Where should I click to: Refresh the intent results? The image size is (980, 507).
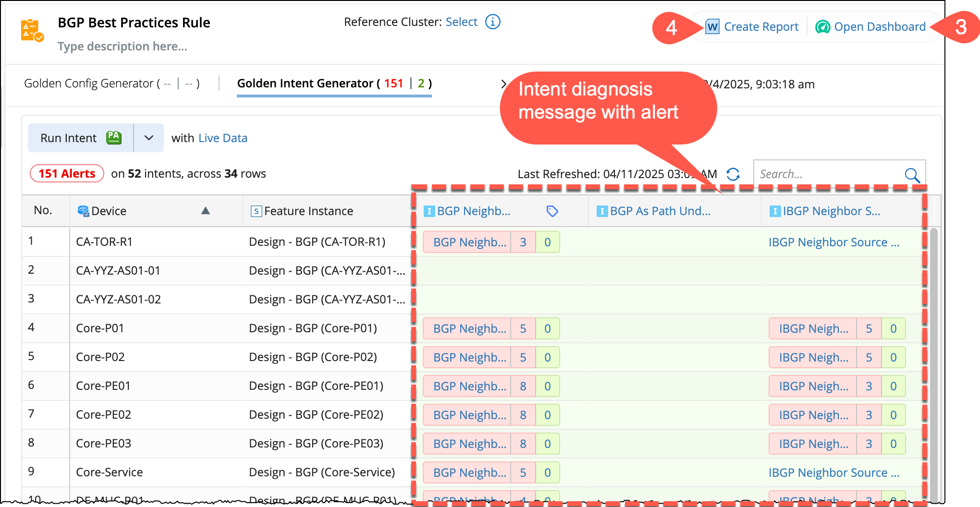click(733, 174)
